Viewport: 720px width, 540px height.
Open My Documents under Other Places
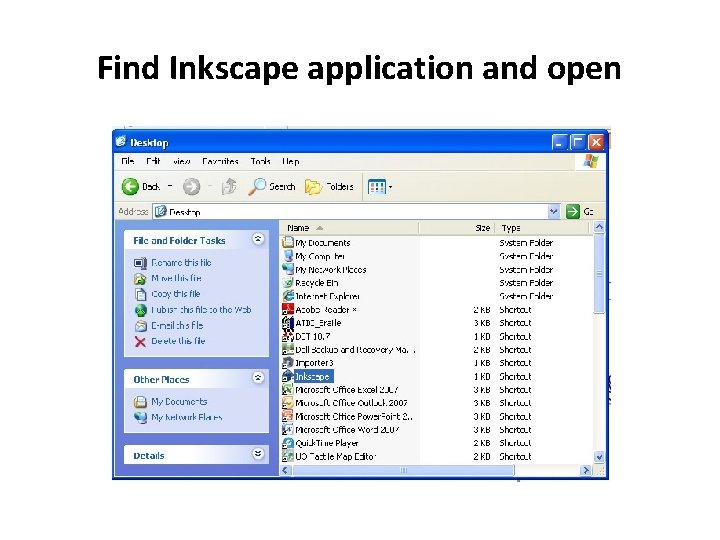pos(179,402)
